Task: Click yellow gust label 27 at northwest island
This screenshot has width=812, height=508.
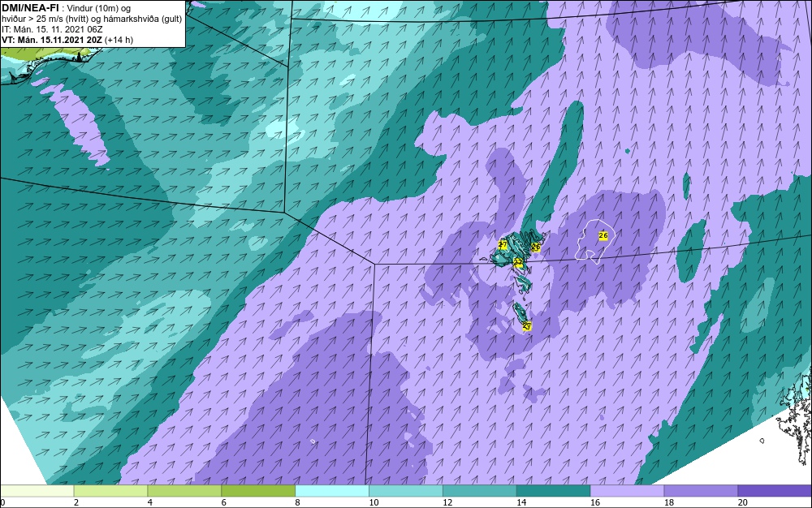Action: tap(503, 245)
